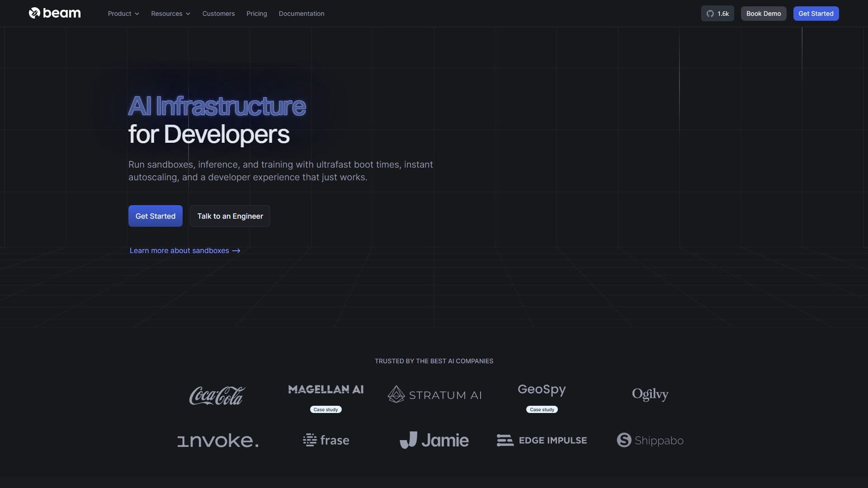Click the Stratum AI logo

point(434,394)
